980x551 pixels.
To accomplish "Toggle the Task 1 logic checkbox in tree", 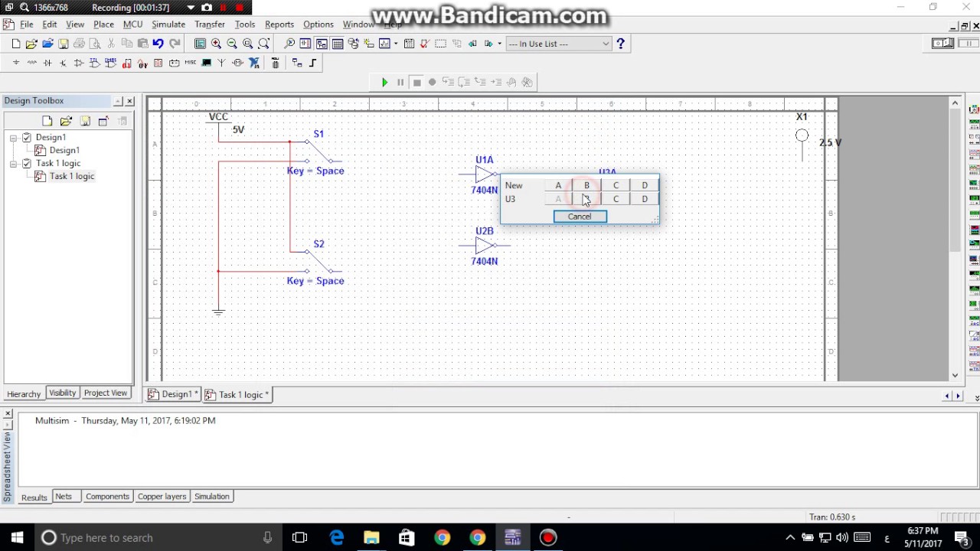I will pyautogui.click(x=27, y=163).
